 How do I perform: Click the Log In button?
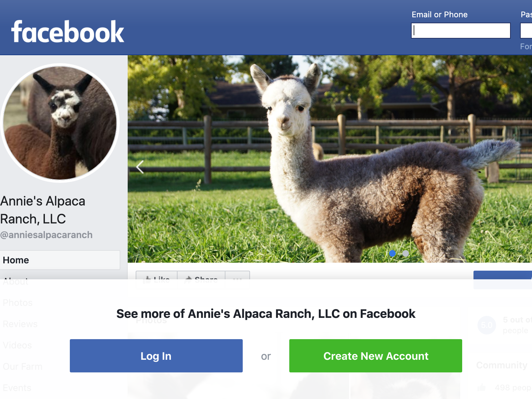[x=156, y=356]
